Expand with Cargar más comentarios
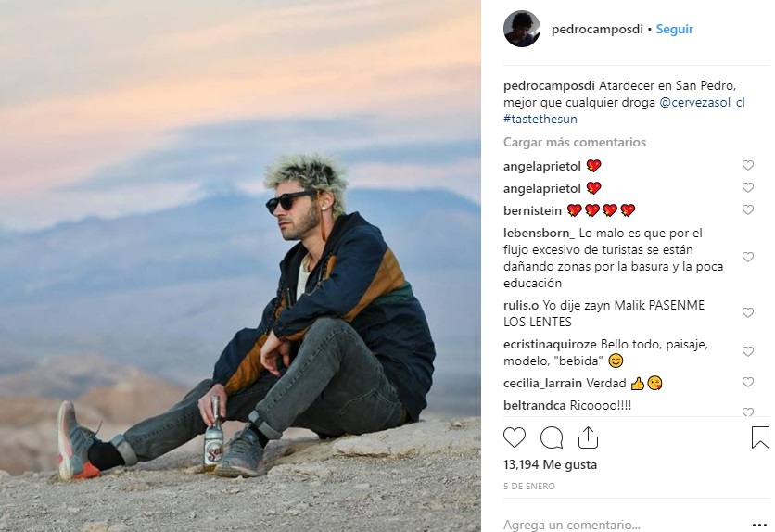Viewport: 775px width, 532px height. coord(575,142)
